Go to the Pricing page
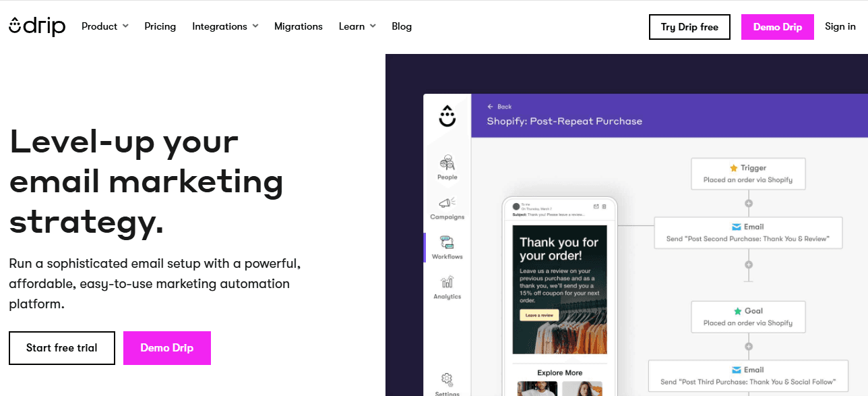Image resolution: width=868 pixels, height=396 pixels. (x=160, y=26)
